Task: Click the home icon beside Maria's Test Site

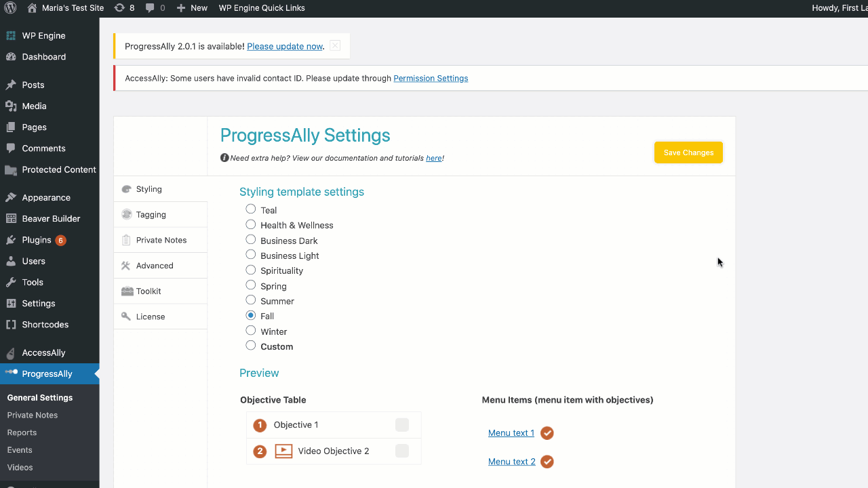Action: coord(31,8)
